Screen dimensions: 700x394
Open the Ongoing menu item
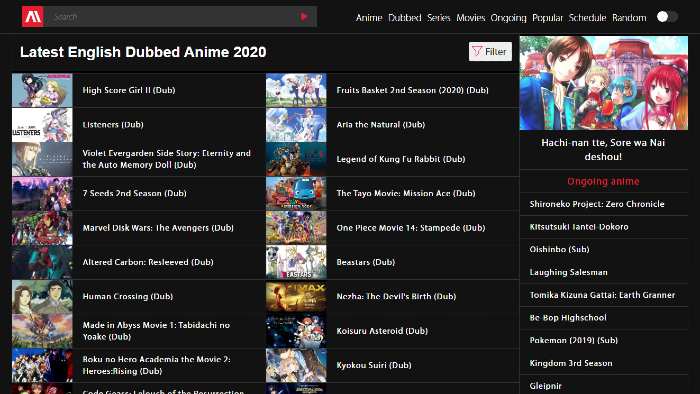click(508, 17)
